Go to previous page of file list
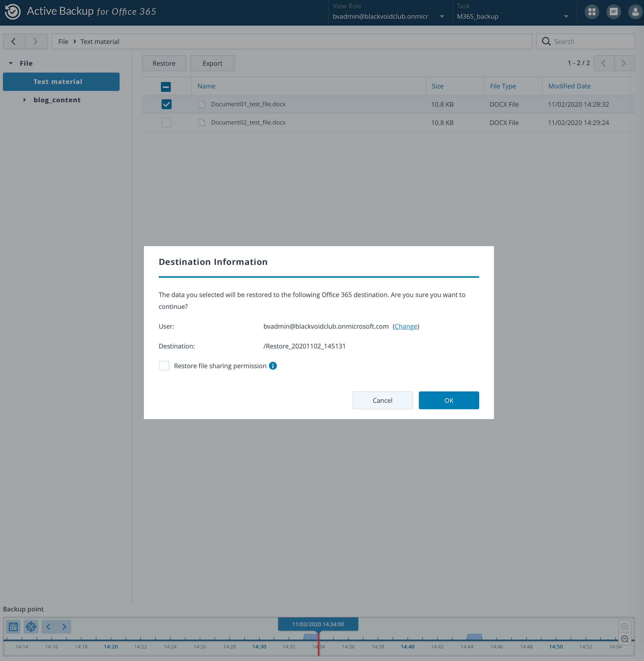Image resolution: width=644 pixels, height=661 pixels. pos(604,63)
